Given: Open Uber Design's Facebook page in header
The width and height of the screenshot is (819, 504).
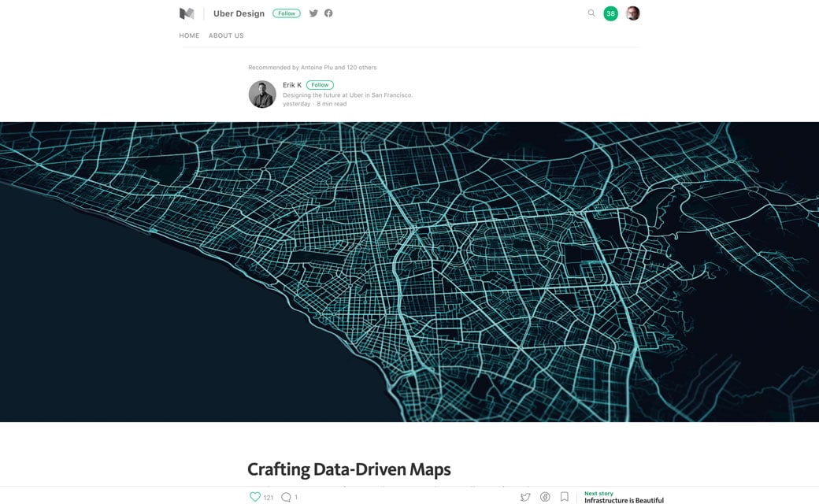Looking at the screenshot, I should (328, 13).
